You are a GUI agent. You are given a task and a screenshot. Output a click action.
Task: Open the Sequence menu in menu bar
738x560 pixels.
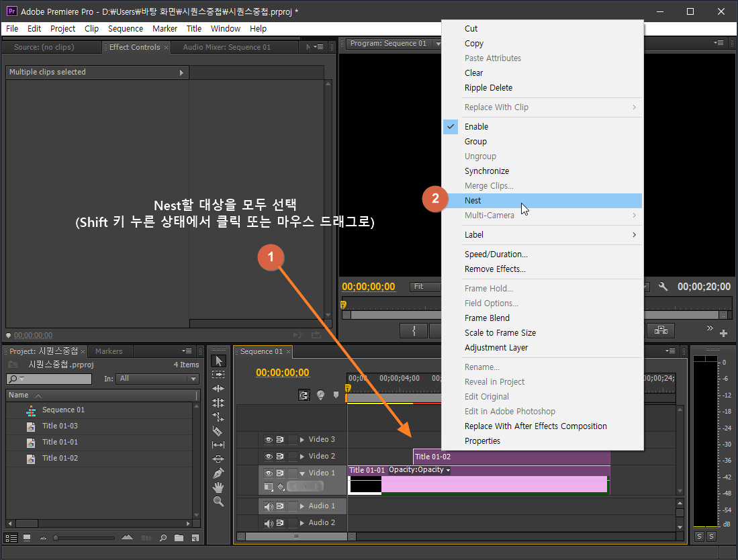(x=125, y=29)
